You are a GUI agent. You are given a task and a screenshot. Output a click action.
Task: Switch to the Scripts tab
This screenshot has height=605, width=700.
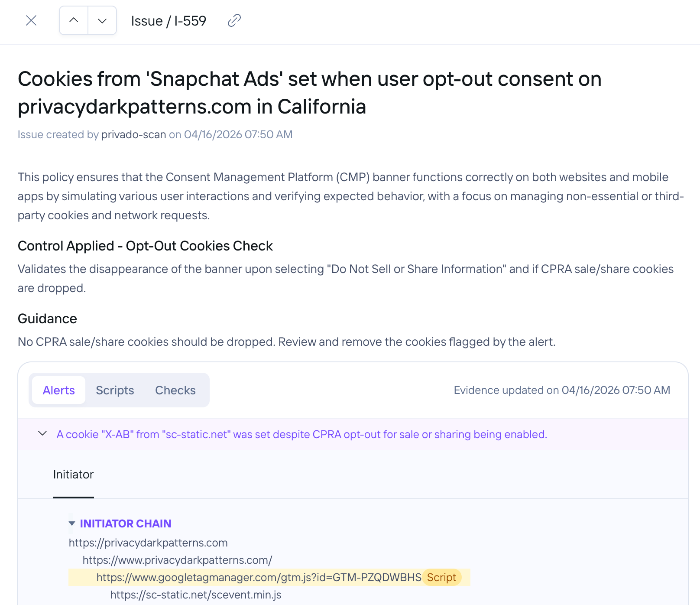115,390
